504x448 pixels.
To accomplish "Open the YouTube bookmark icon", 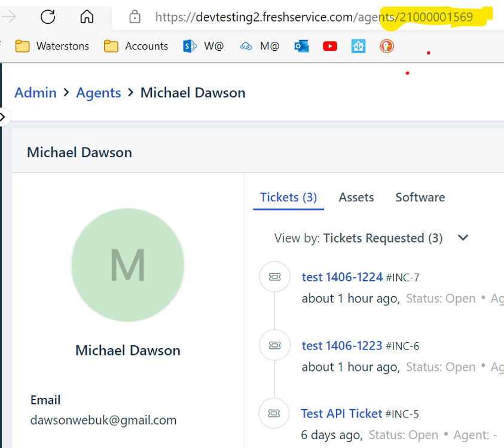I will tap(329, 45).
